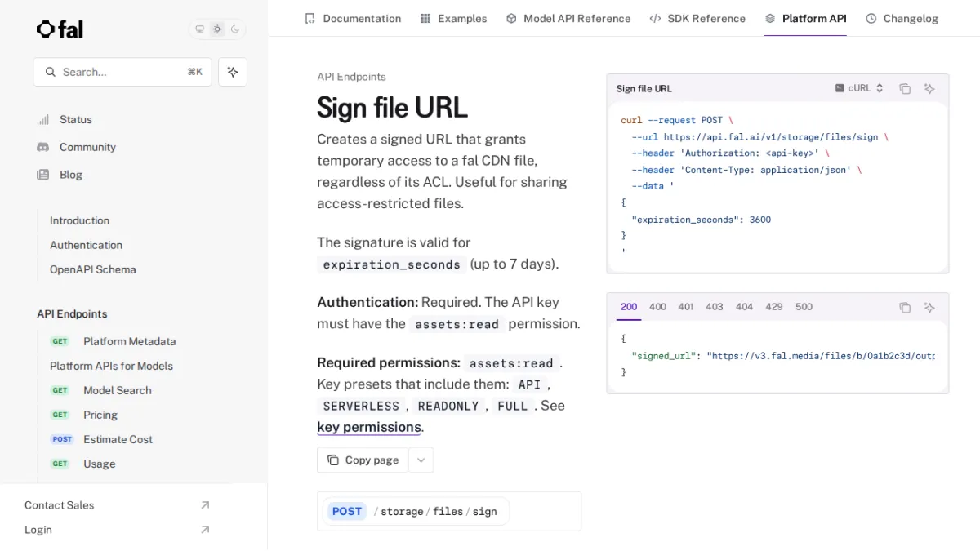Select the system theme icon
980x551 pixels.
[199, 29]
